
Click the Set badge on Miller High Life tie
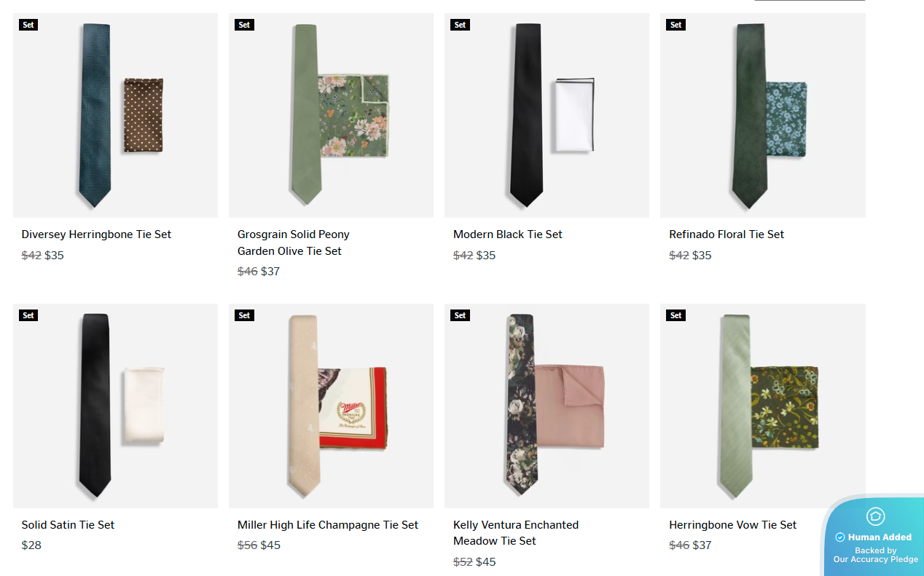point(244,315)
